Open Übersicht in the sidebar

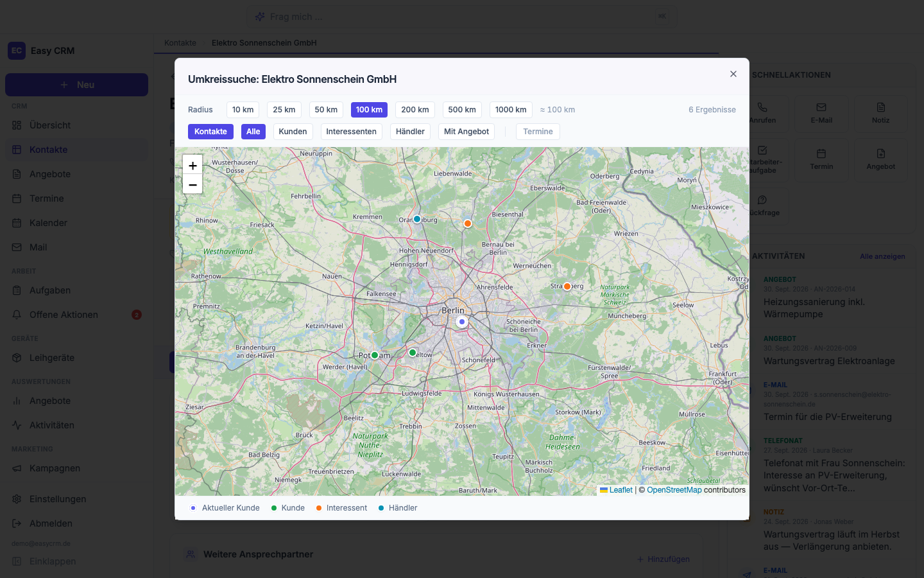click(x=76, y=125)
